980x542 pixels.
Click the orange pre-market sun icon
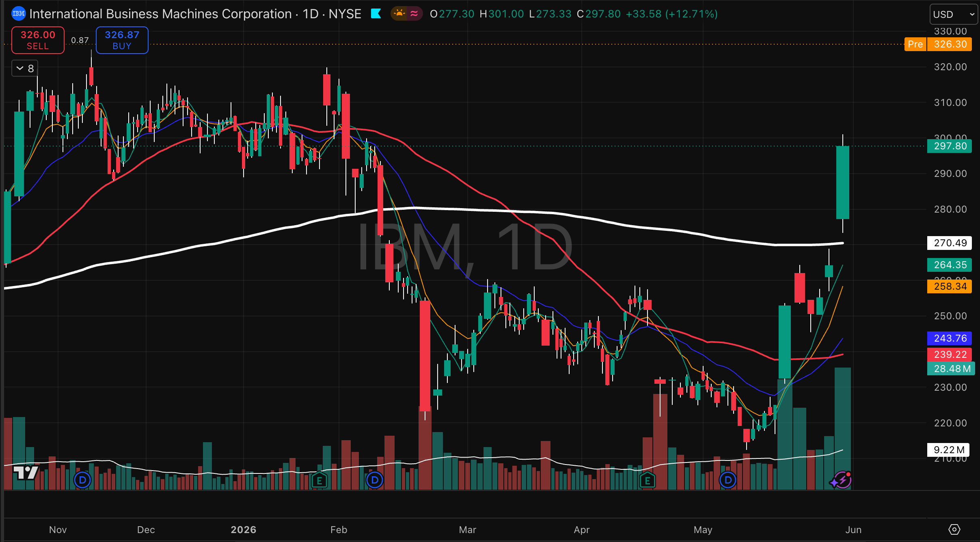[399, 14]
